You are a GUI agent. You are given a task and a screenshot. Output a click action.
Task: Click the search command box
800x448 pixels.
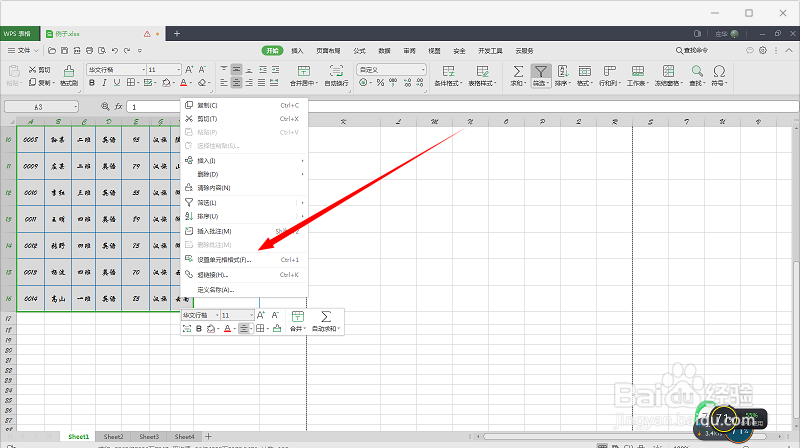point(692,51)
